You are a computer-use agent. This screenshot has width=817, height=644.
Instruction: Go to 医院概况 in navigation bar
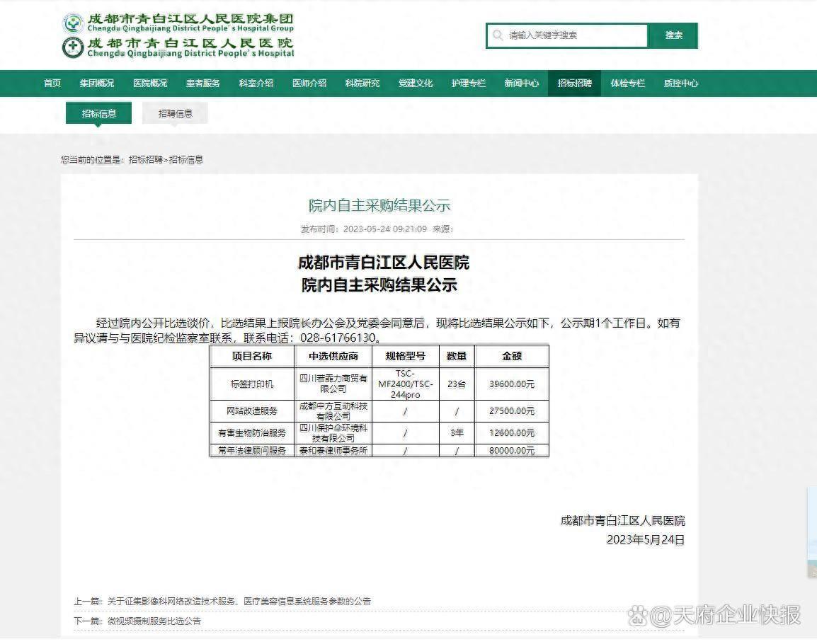pos(150,84)
